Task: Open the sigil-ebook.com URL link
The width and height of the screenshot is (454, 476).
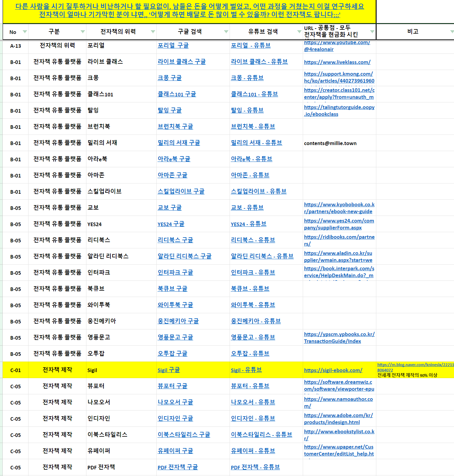Action: 333,370
